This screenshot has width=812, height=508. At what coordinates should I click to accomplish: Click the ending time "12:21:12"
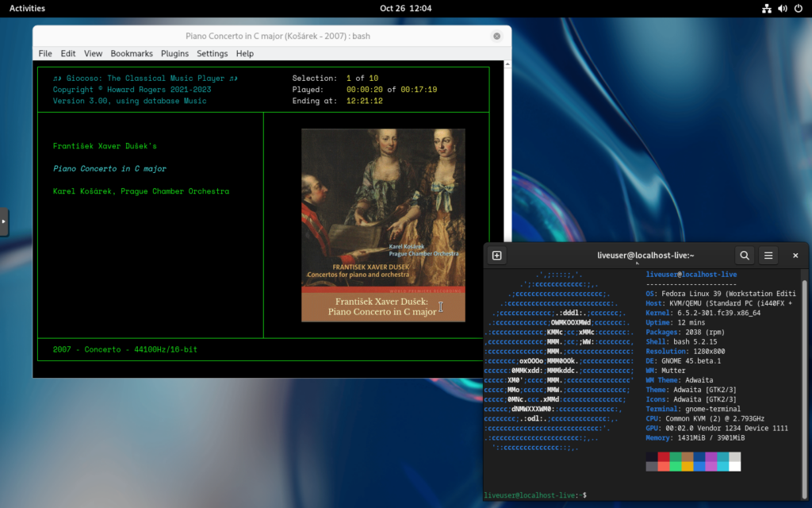coord(365,101)
